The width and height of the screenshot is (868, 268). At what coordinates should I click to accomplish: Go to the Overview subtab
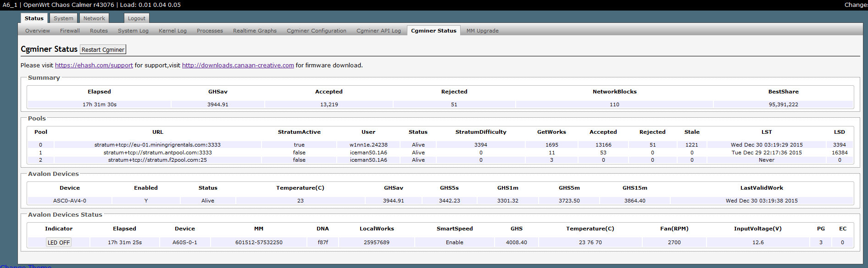(x=38, y=31)
